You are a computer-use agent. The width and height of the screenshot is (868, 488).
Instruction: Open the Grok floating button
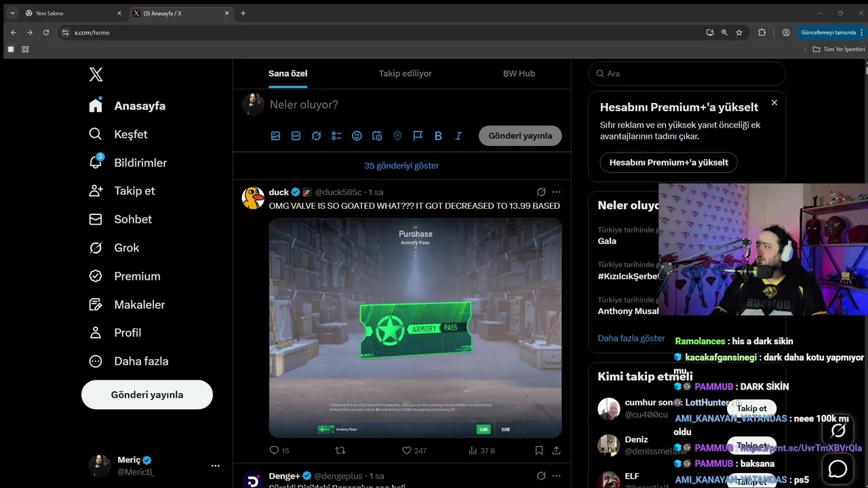pyautogui.click(x=838, y=430)
